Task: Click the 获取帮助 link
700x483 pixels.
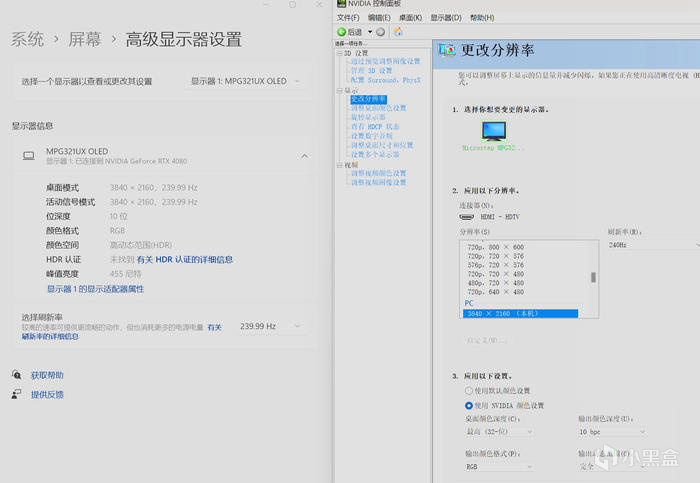Action: (x=47, y=375)
